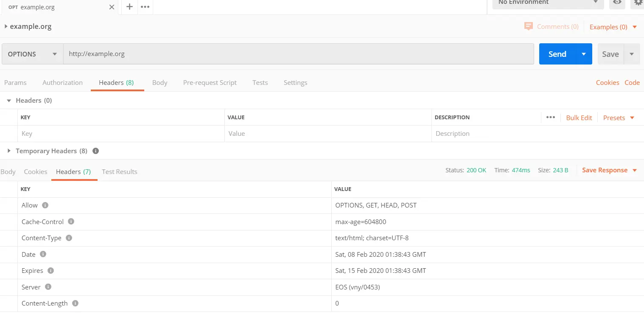The width and height of the screenshot is (644, 320).
Task: Switch to the Authorization tab
Action: click(62, 83)
